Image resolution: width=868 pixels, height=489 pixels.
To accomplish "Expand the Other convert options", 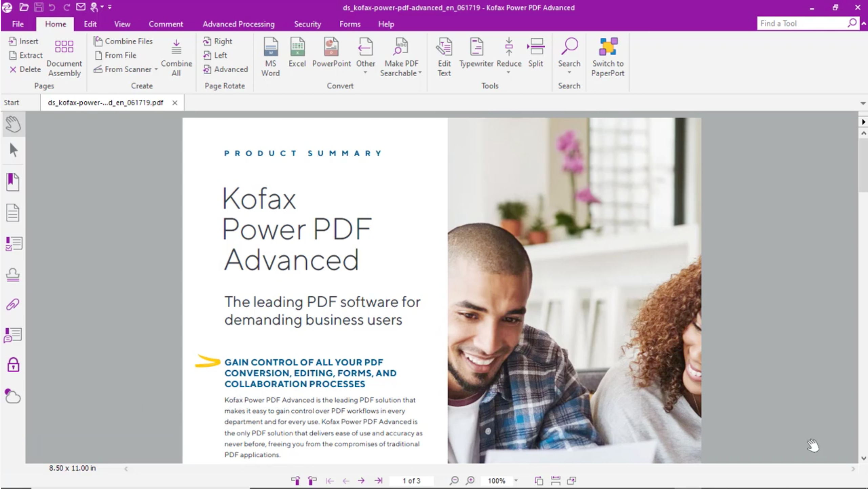I will (x=365, y=73).
